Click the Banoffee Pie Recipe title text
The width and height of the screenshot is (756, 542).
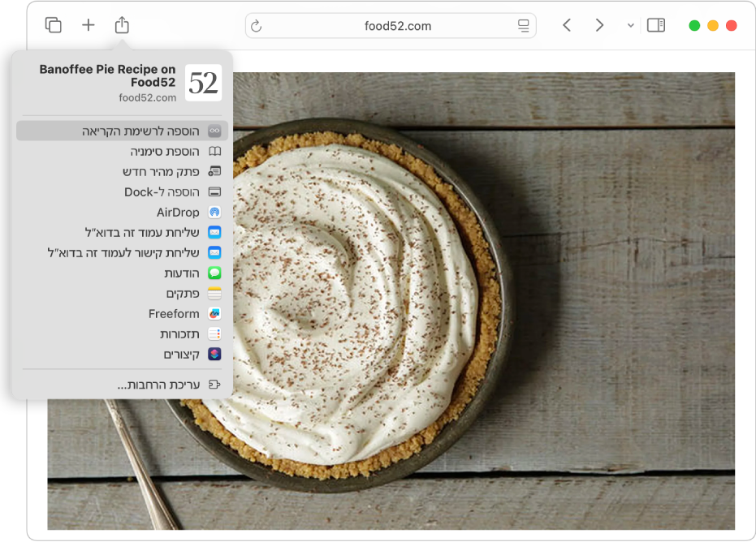(107, 75)
